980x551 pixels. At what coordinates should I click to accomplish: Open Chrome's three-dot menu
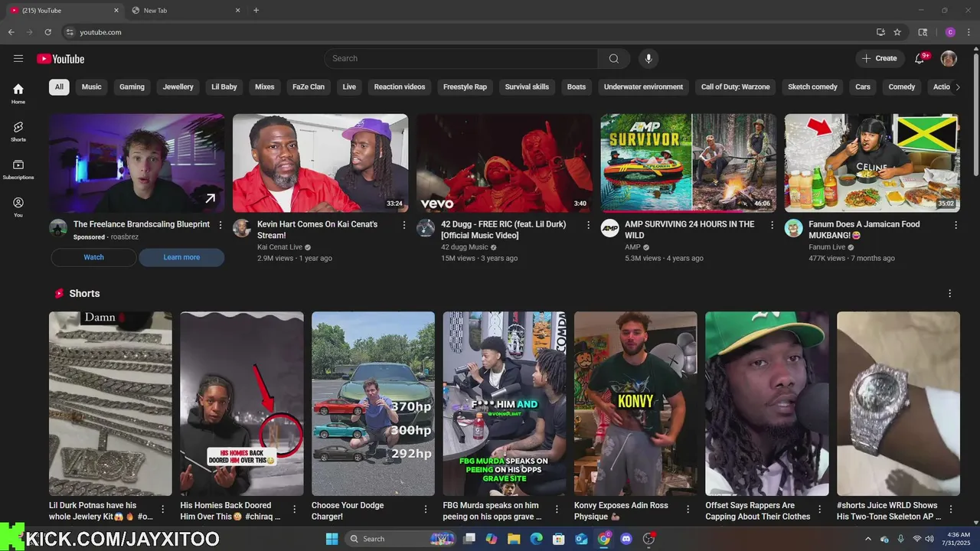pyautogui.click(x=969, y=32)
